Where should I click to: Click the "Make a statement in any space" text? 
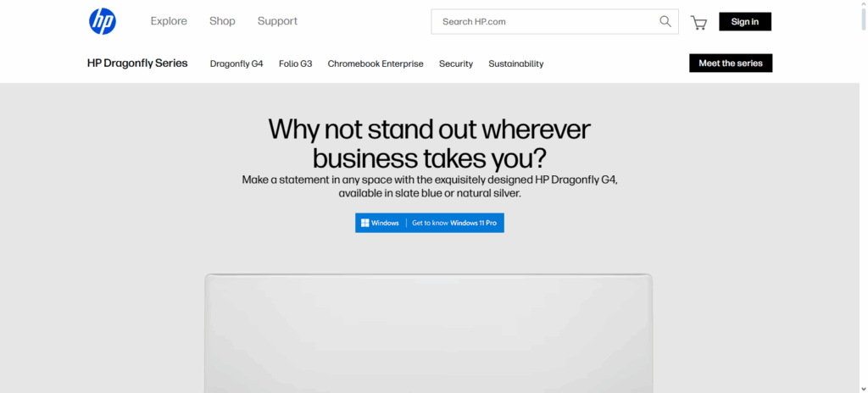point(430,187)
